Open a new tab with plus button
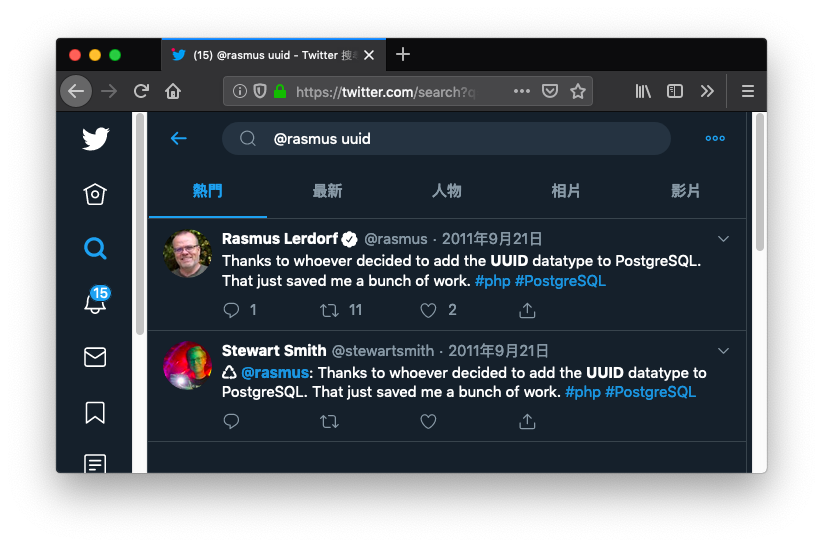 [403, 54]
